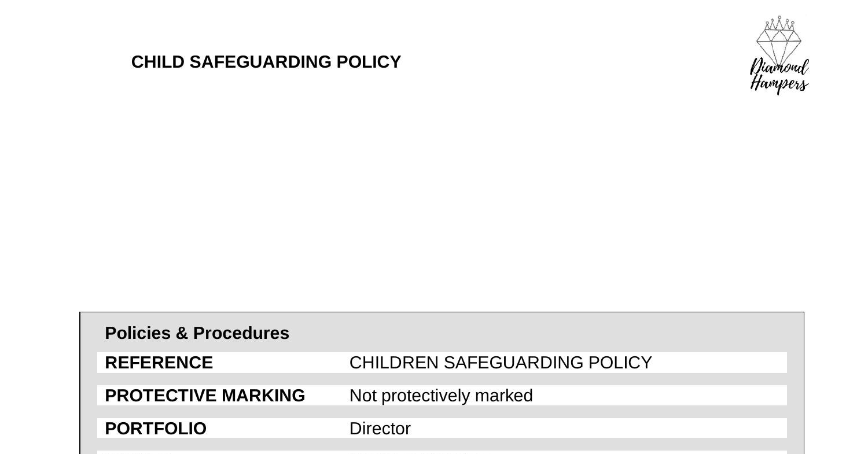Image resolution: width=868 pixels, height=454 pixels.
Task: Click the Director value in the PORTFOLIO row
Action: coord(380,429)
